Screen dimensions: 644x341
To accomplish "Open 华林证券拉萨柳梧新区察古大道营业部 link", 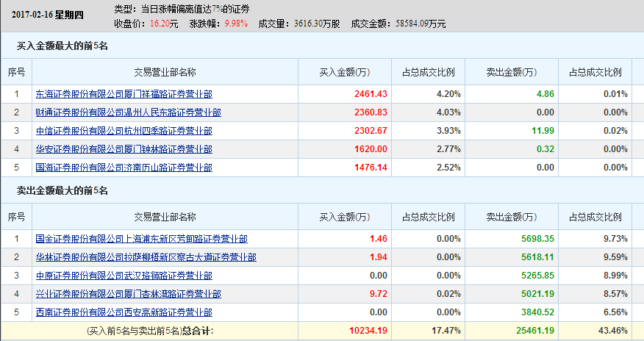I will pos(146,257).
